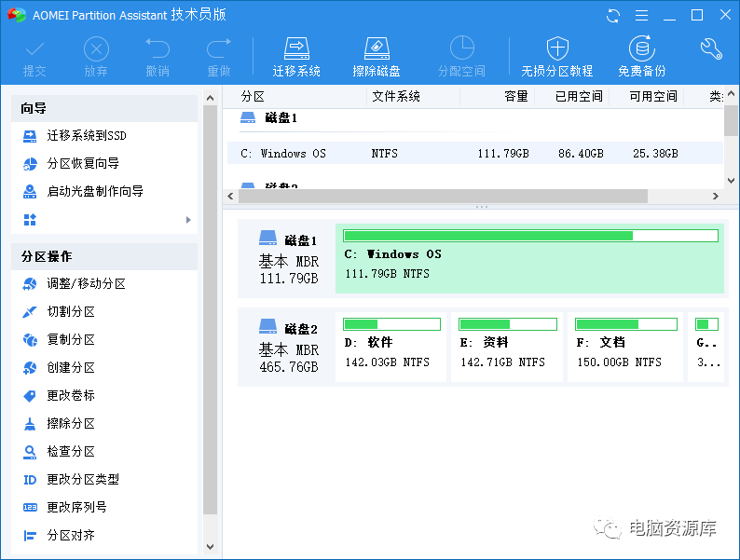Click the C: drive usage bar
Image resolution: width=740 pixels, height=560 pixels.
(x=531, y=236)
